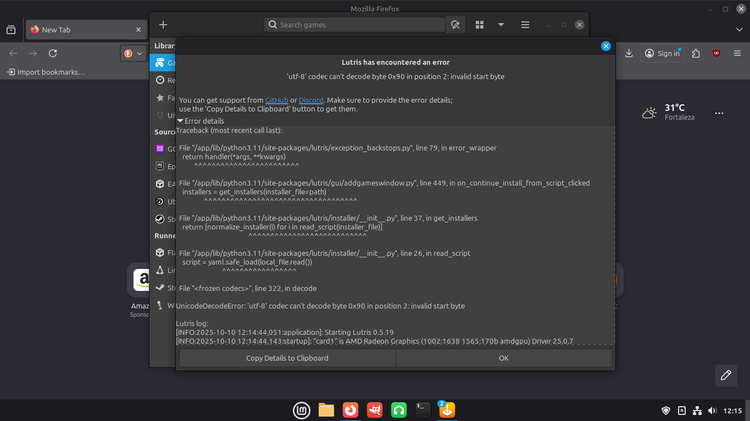Open the Lutris hamburger menu
750x421 pixels.
525,25
